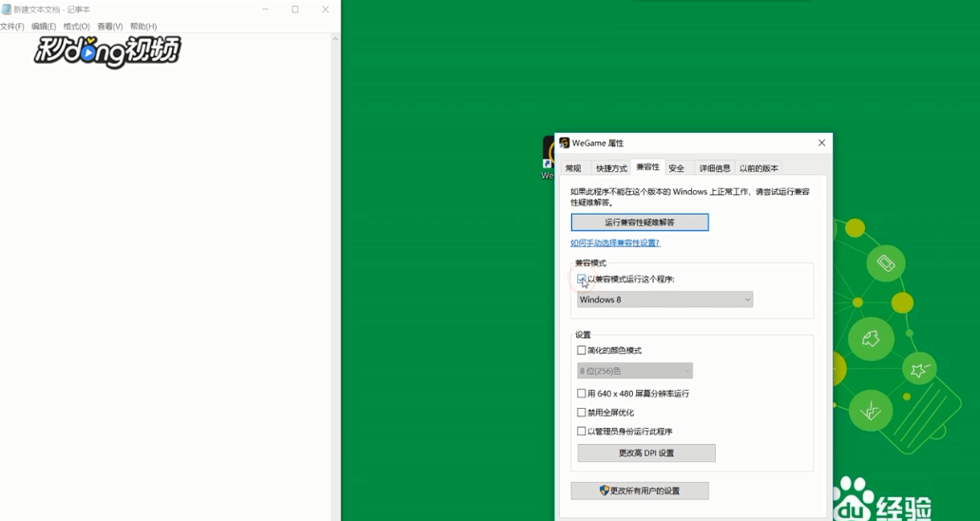Switch to the 常规 tab
The height and width of the screenshot is (521, 980).
pyautogui.click(x=573, y=168)
